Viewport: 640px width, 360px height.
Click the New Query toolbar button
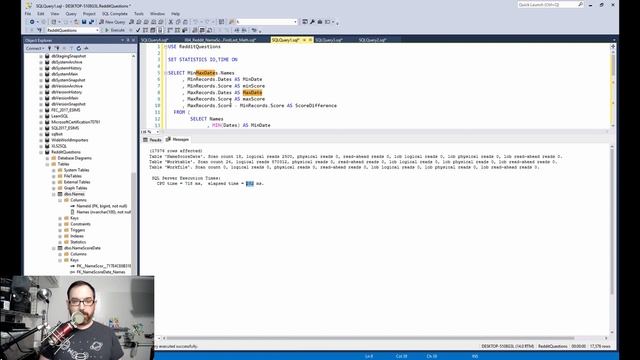pos(112,22)
